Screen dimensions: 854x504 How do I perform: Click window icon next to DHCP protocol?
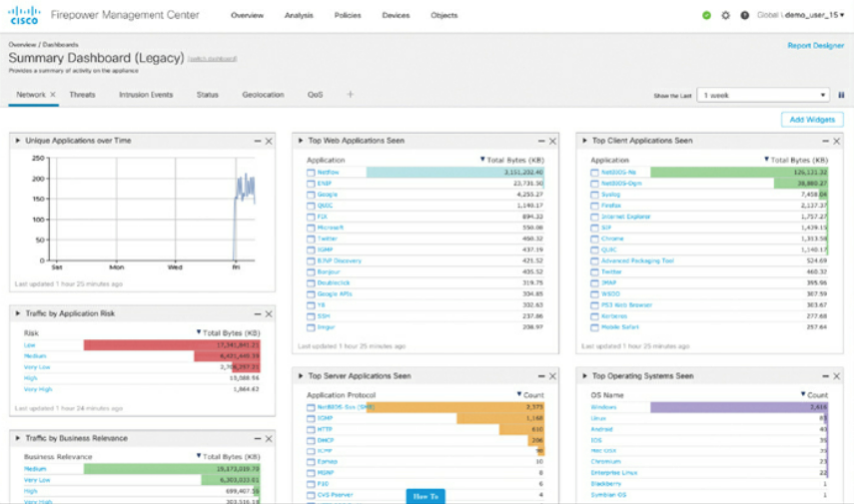tap(311, 440)
